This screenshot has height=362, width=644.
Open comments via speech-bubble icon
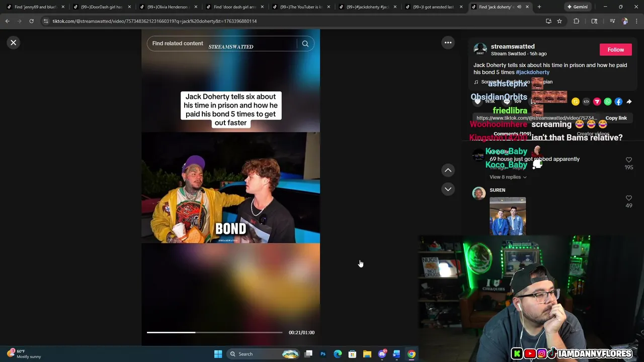pyautogui.click(x=507, y=102)
